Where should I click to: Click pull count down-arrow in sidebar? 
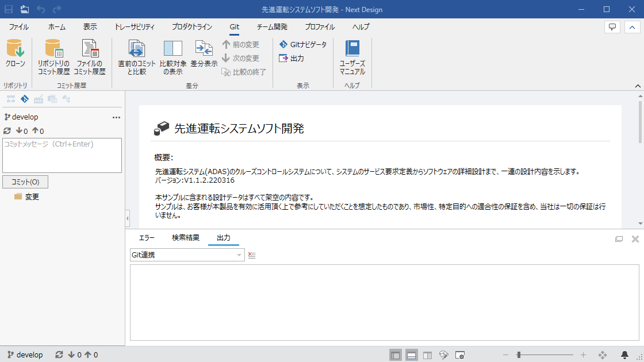[22, 131]
